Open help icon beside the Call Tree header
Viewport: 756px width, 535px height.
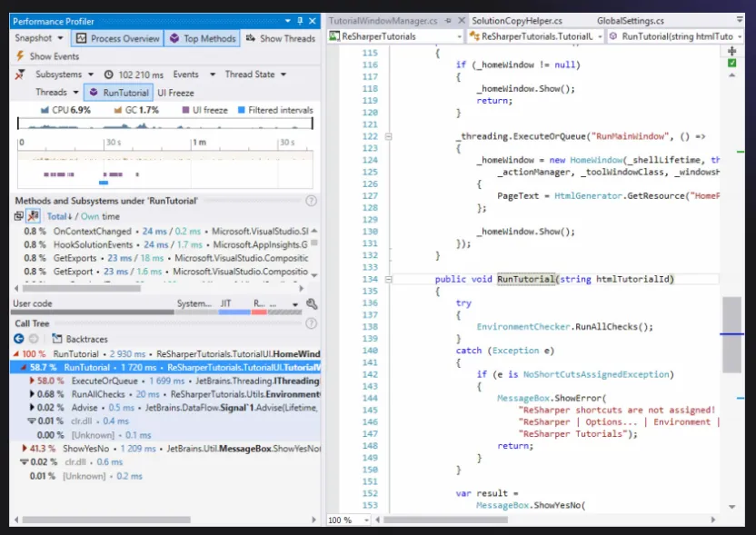312,323
